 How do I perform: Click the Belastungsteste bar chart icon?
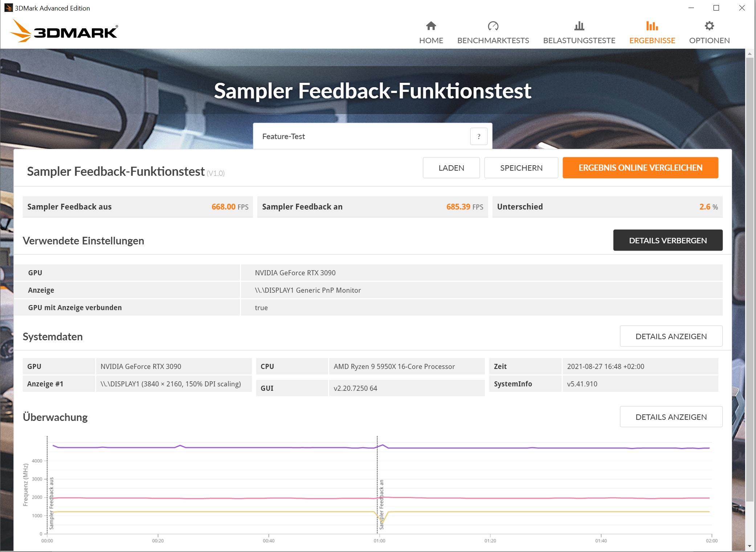[x=579, y=26]
